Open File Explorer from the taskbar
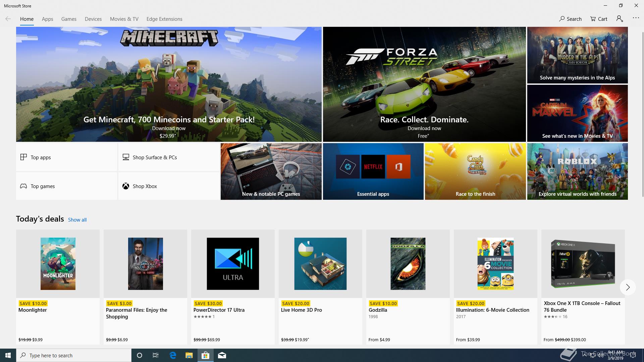 [189, 355]
